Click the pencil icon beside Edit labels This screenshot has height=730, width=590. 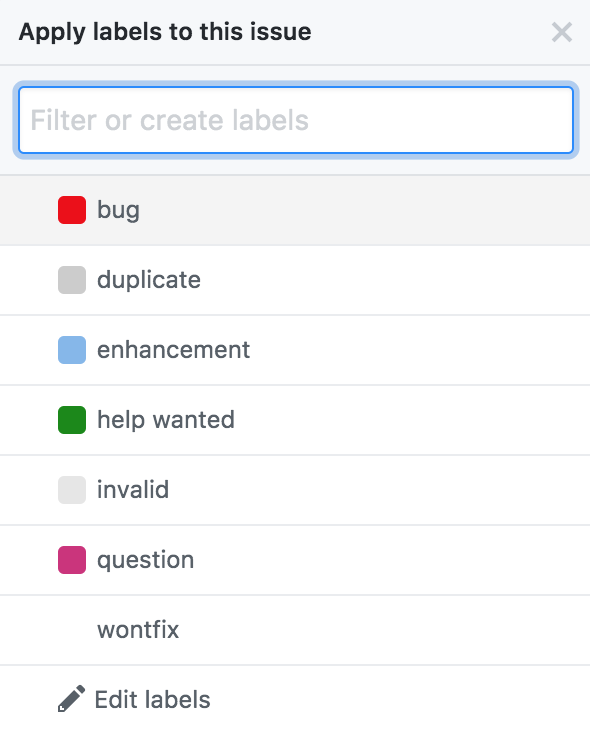(71, 699)
